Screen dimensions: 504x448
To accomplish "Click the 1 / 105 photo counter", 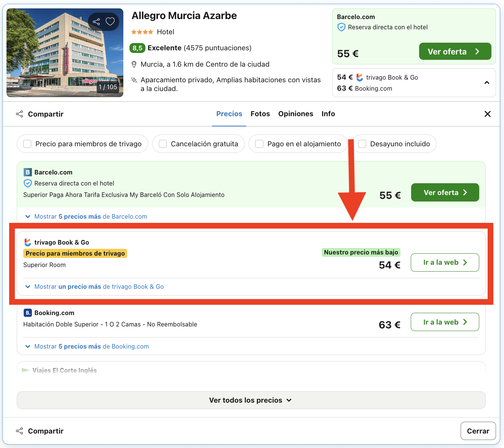I will pyautogui.click(x=108, y=87).
